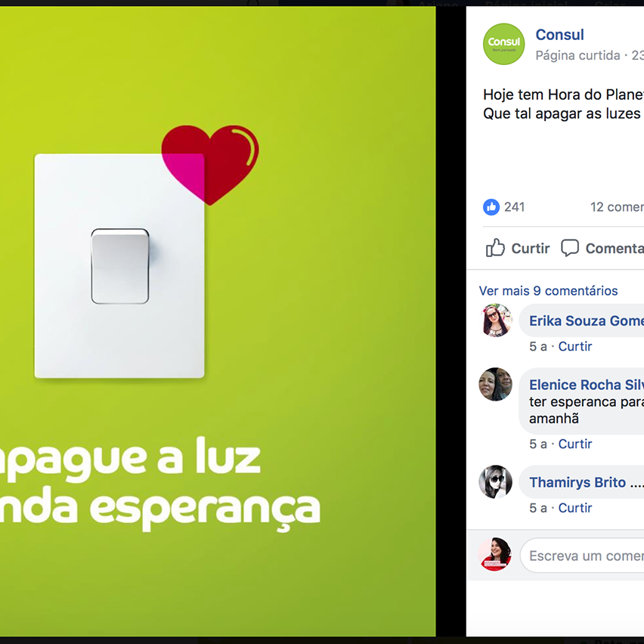644x644 pixels.
Task: Open Thamirys Brito profile picture
Action: 496,481
